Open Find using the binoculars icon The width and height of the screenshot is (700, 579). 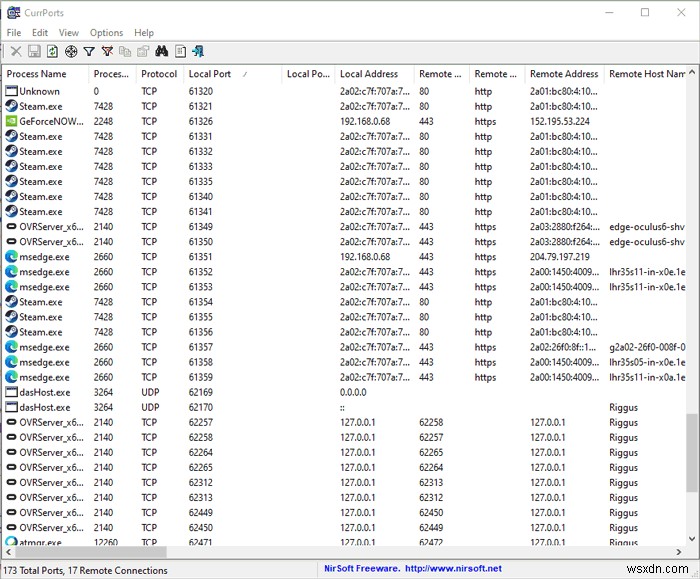(x=161, y=51)
